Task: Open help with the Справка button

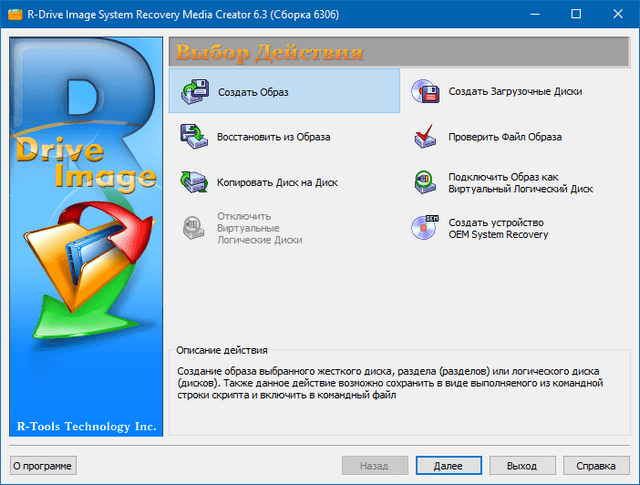Action: 596,466
